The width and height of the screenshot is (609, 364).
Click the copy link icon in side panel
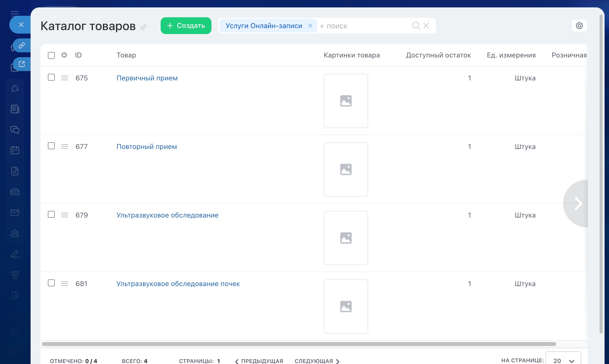tap(22, 45)
